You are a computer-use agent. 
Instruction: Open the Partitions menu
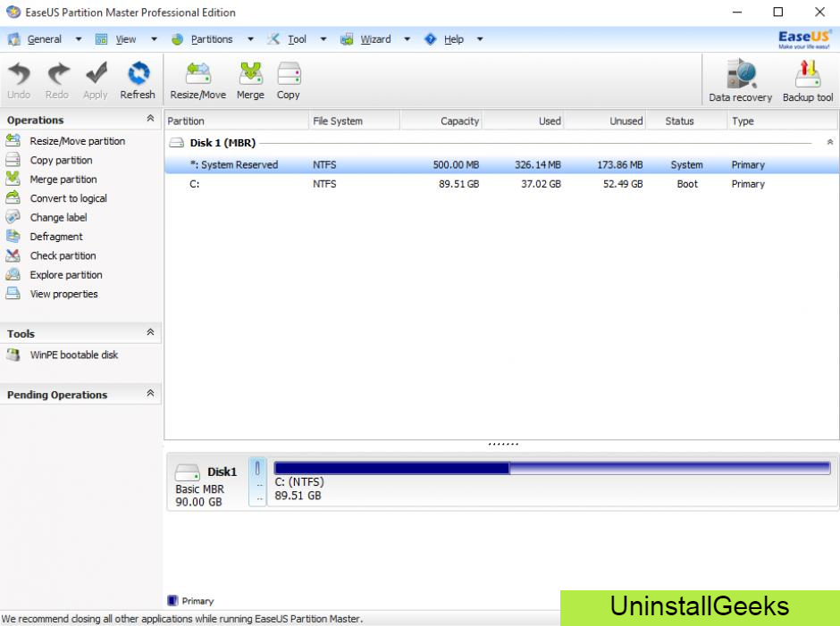point(212,39)
